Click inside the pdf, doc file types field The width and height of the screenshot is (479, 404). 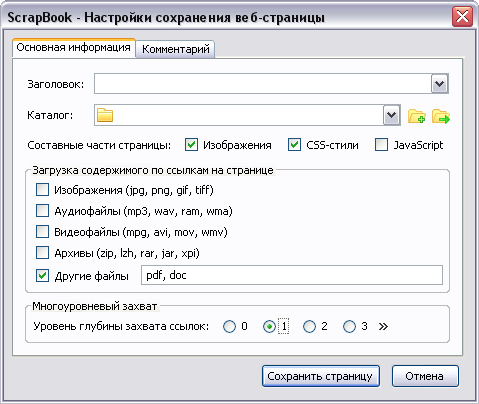click(292, 275)
